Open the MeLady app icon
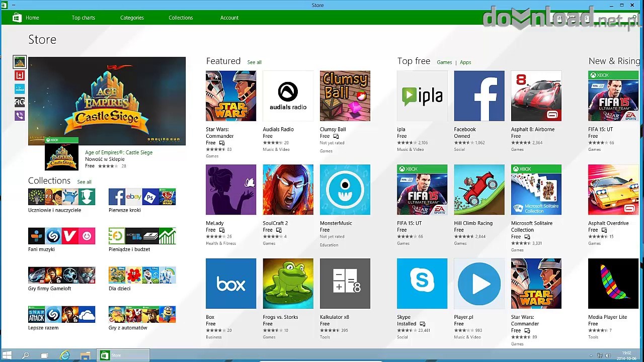 tap(230, 190)
